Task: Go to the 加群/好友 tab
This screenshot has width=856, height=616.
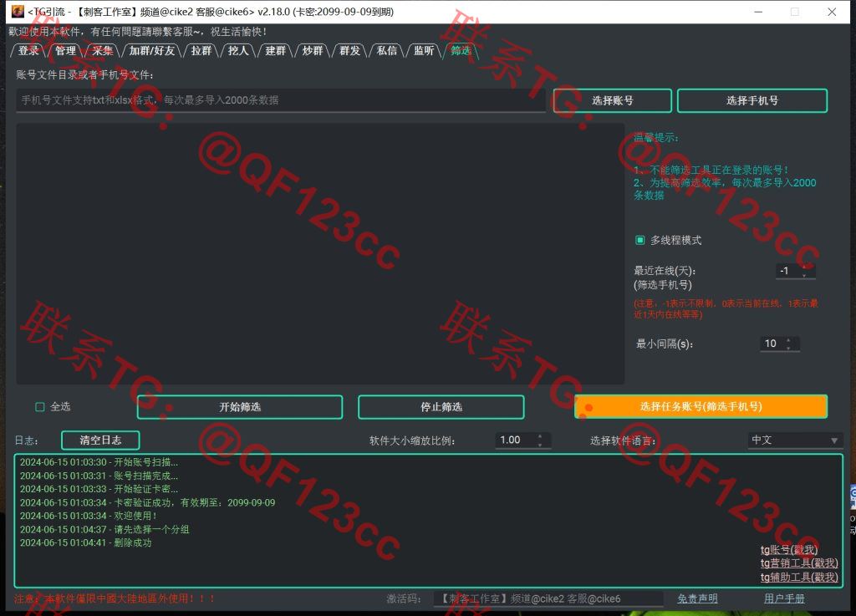Action: click(152, 51)
